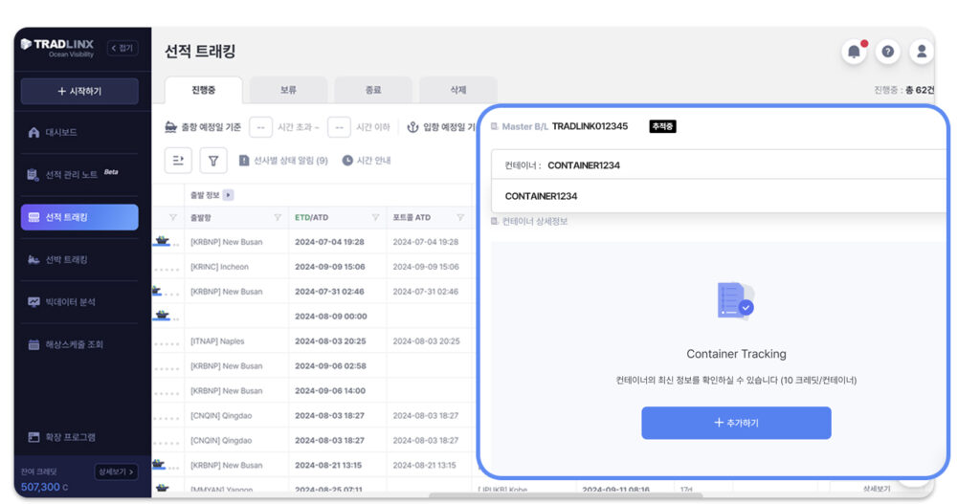Switch to the 삭제 tab
Viewport: 980px width, 504px height.
click(x=458, y=91)
